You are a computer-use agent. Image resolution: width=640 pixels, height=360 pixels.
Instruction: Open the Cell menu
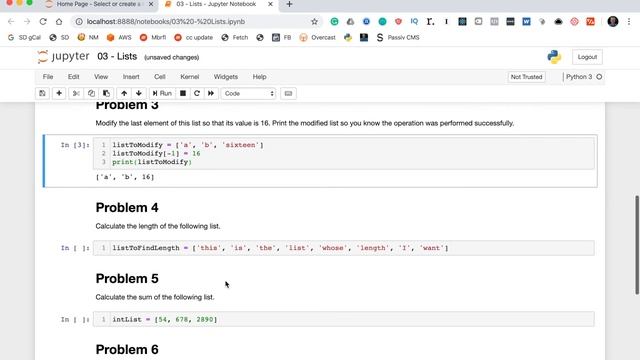coord(160,77)
